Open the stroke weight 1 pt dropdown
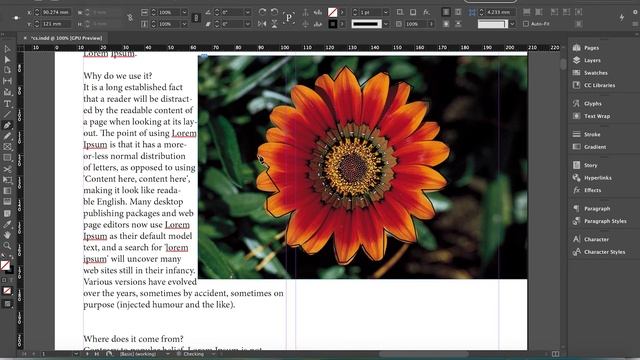 pyautogui.click(x=386, y=13)
